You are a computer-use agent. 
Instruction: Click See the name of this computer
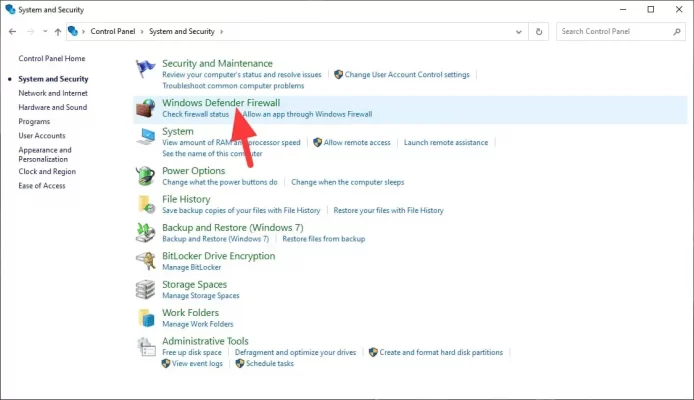point(212,154)
